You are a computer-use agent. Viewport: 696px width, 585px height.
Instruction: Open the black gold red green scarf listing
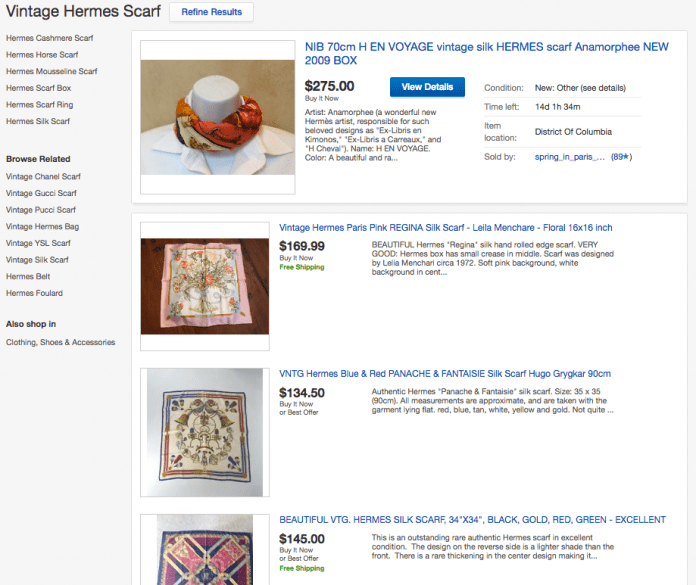click(x=472, y=520)
